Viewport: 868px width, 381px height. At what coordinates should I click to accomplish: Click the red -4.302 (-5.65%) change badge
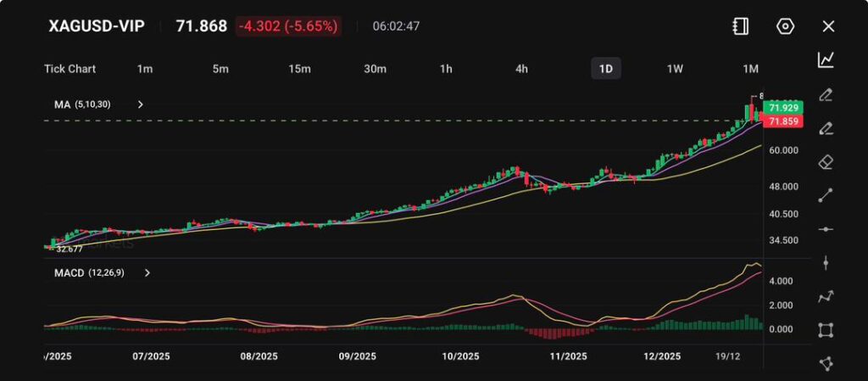coord(288,26)
